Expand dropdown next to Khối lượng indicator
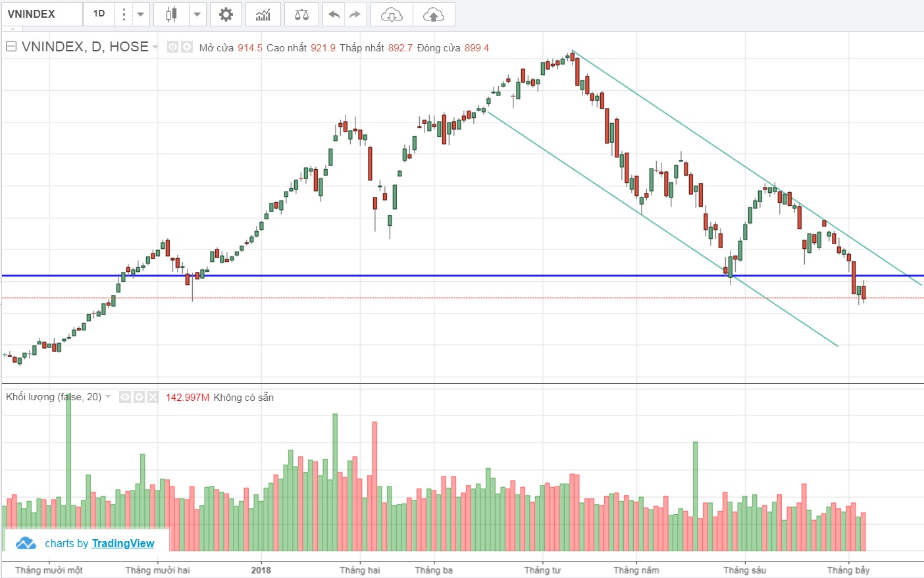This screenshot has height=578, width=924. click(108, 396)
